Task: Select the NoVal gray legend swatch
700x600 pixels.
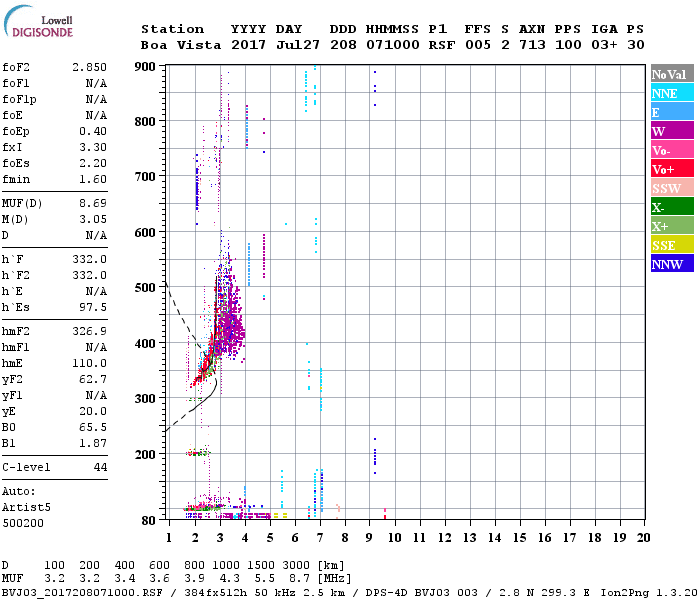Action: (672, 74)
